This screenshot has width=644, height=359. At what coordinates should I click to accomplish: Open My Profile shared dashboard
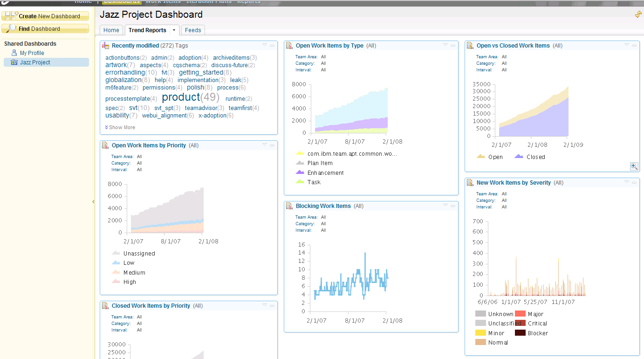(32, 53)
